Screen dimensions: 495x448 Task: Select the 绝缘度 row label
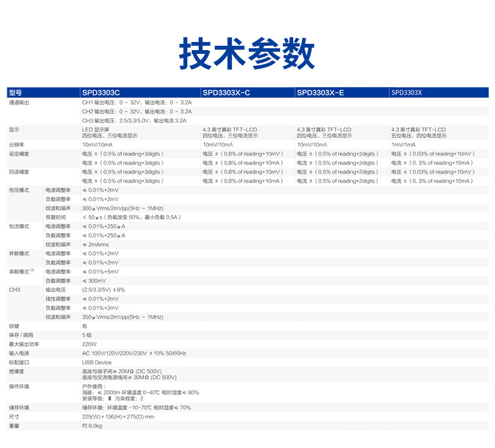[x=16, y=372]
